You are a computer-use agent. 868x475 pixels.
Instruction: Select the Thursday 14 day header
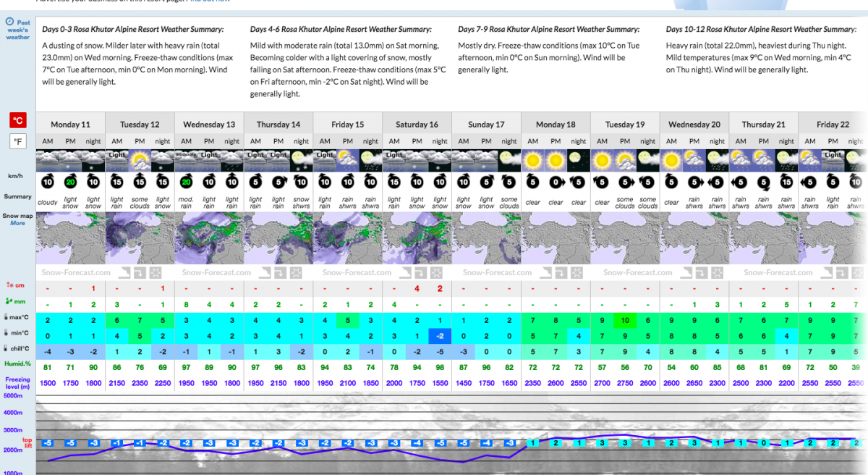[x=278, y=125]
